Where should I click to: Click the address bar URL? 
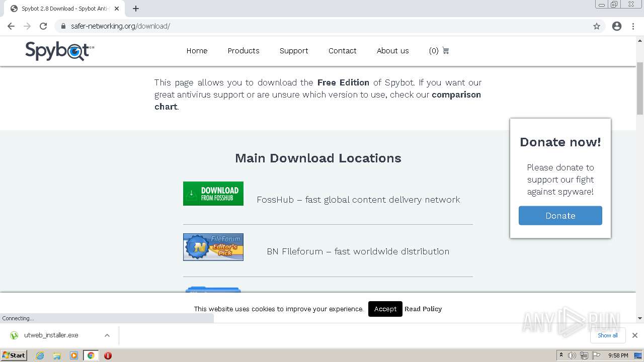tap(120, 26)
